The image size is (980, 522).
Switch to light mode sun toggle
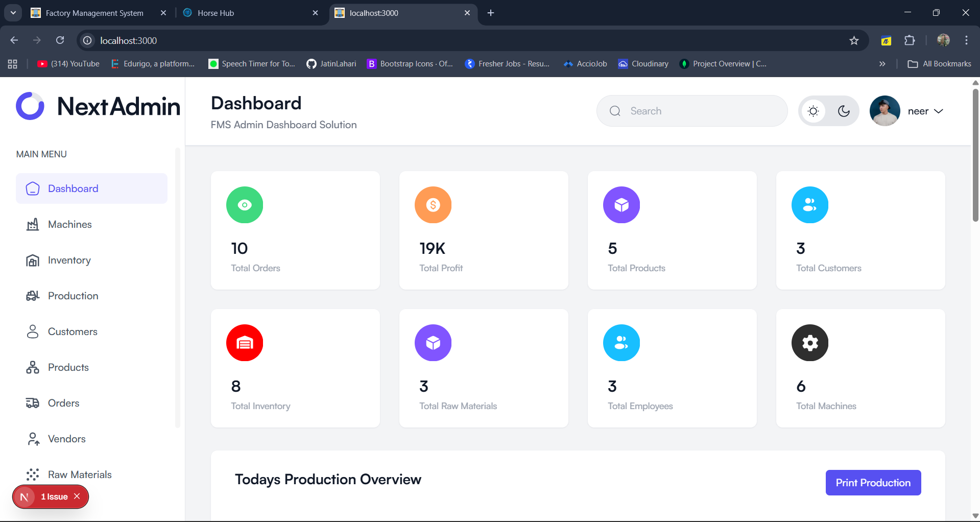[x=814, y=111]
